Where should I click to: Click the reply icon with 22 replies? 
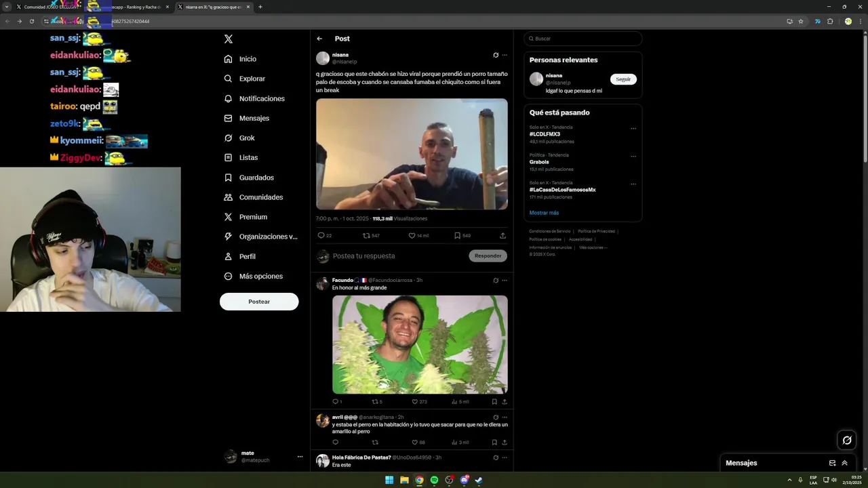click(321, 236)
